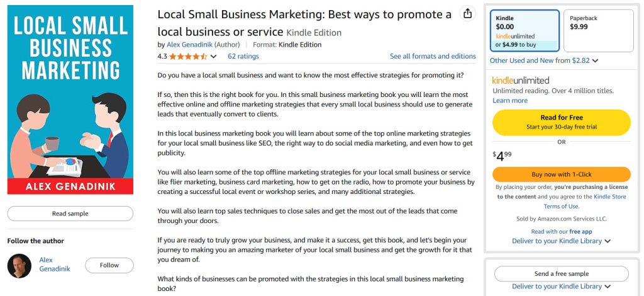Open the book cover image
This screenshot has height=296, width=644.
(70, 100)
